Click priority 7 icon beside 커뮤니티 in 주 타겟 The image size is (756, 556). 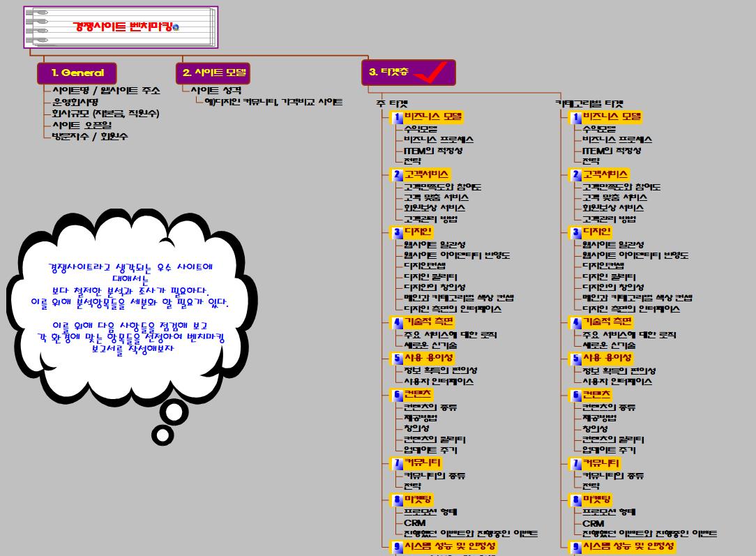pos(398,464)
